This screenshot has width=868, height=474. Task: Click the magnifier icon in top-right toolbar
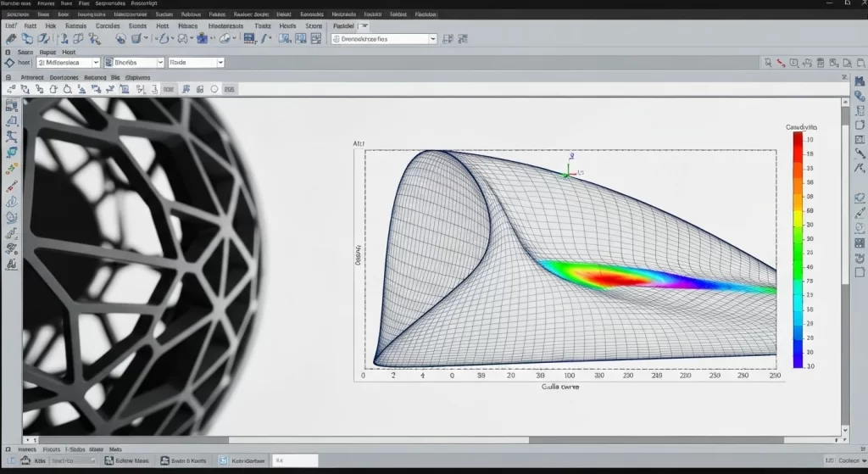pyautogui.click(x=768, y=63)
